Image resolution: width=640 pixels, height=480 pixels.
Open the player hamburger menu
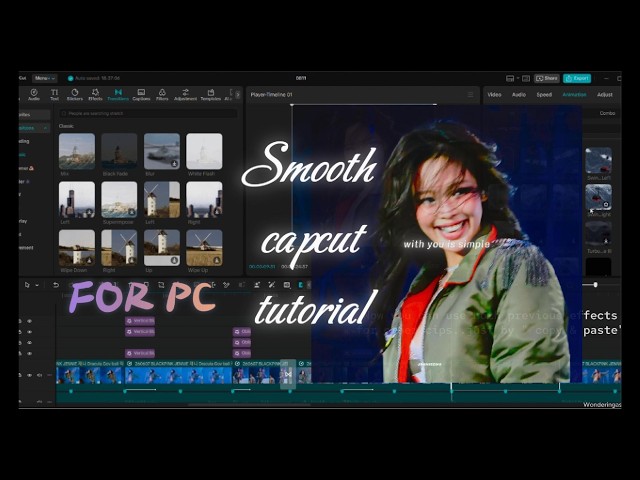[x=471, y=95]
